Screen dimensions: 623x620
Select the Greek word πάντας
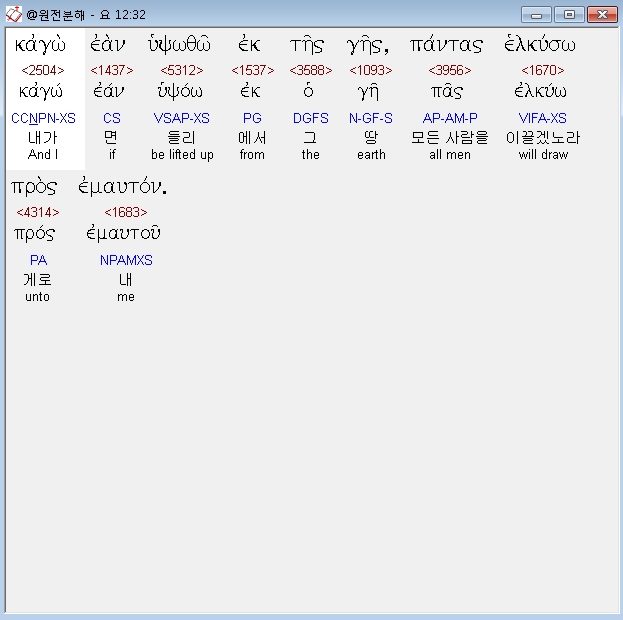click(446, 45)
